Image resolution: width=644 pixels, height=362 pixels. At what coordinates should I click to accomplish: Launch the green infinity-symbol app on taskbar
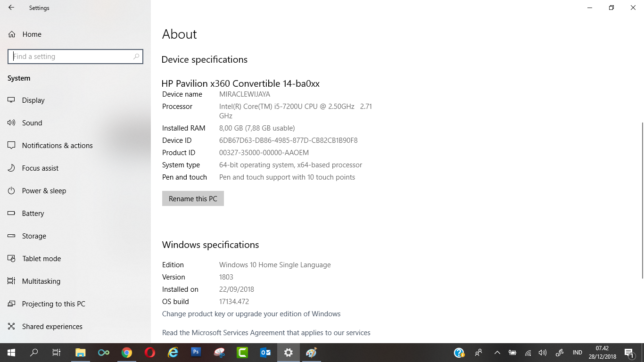(104, 353)
